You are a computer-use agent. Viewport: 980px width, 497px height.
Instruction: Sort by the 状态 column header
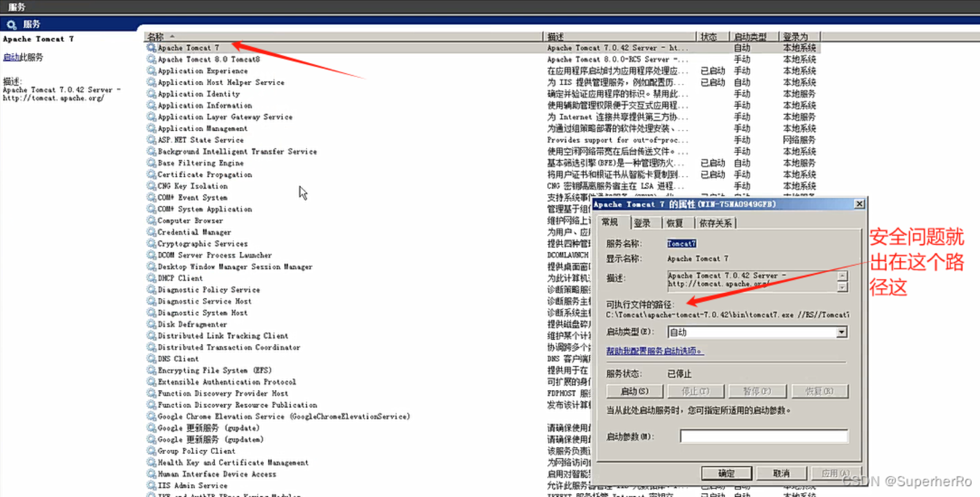pyautogui.click(x=713, y=36)
